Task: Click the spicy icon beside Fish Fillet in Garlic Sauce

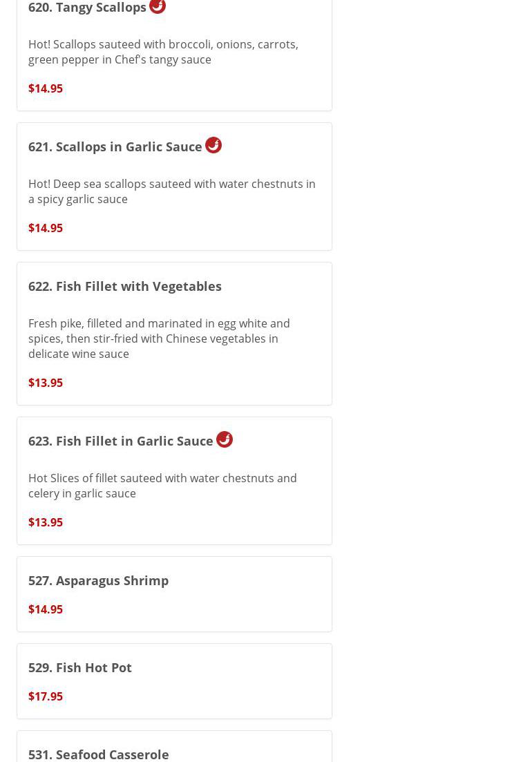Action: pos(224,439)
